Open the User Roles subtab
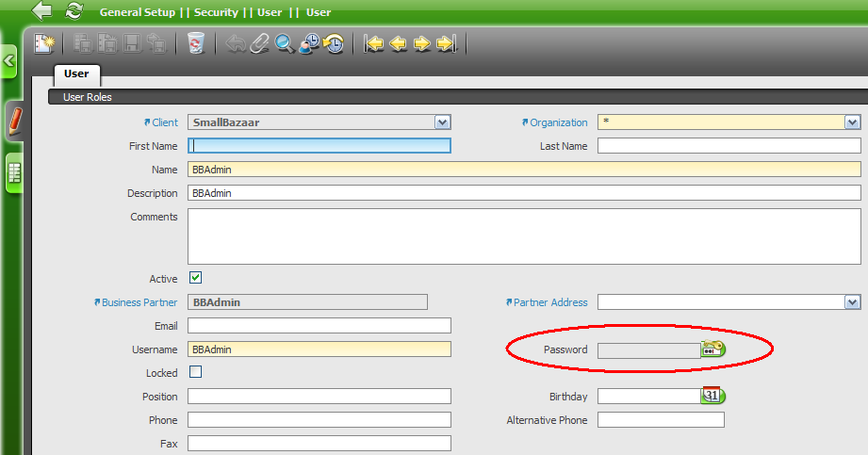Screen dimensions: 868x455 (87, 97)
